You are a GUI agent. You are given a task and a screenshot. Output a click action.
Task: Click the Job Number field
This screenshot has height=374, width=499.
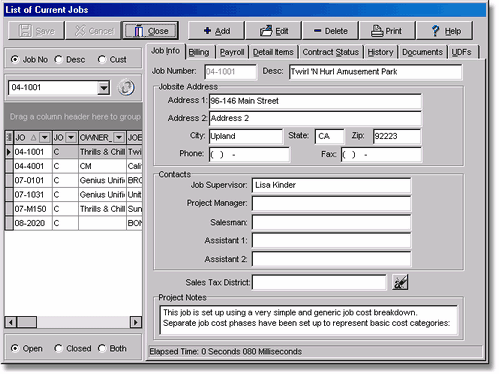230,72
